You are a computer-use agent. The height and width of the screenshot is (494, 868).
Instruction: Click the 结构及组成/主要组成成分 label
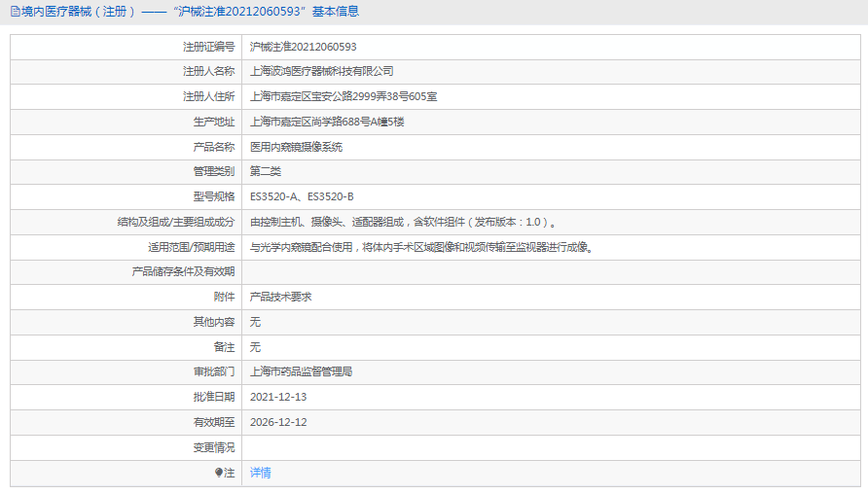tap(176, 223)
